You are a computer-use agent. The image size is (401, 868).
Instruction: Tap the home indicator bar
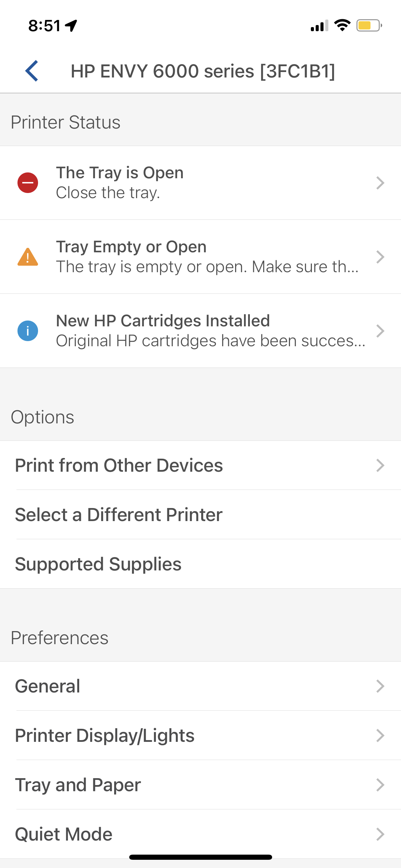click(200, 857)
